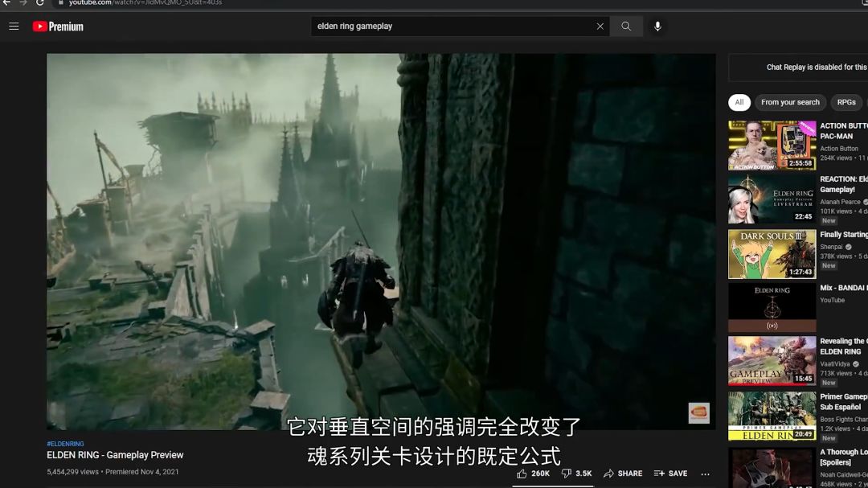Viewport: 868px width, 488px height.
Task: Save the video to a playlist
Action: 670,474
